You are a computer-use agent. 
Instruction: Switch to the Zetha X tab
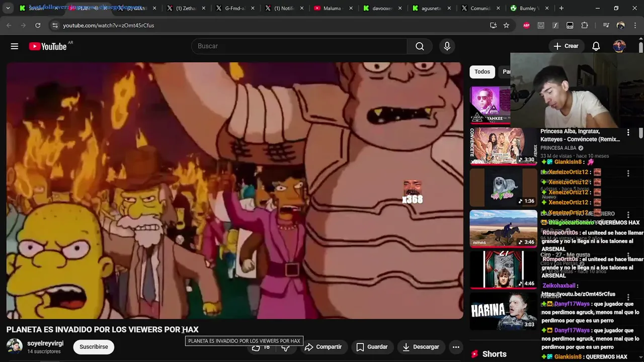point(186,8)
